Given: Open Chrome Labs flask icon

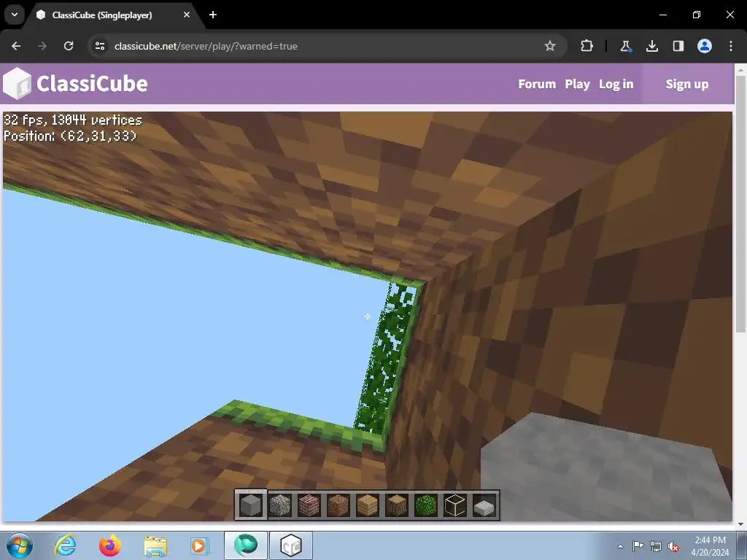Looking at the screenshot, I should (x=625, y=46).
